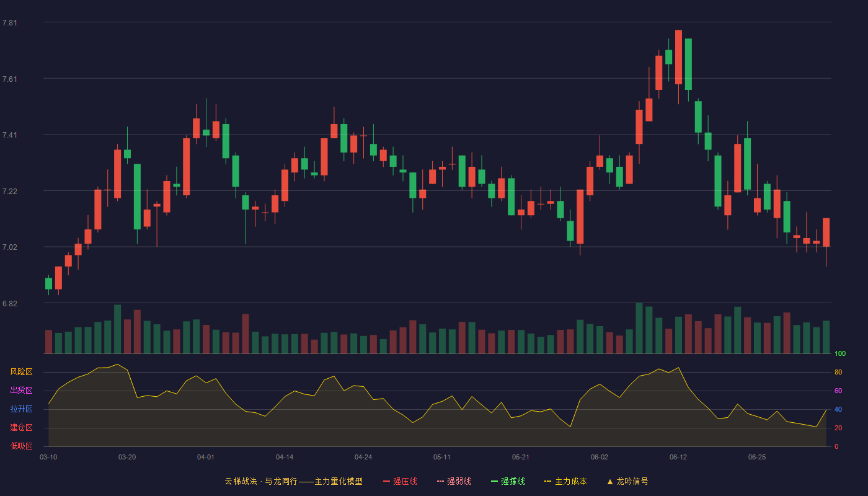Screen dimensions: 868x496
Task: Click the 06-12 date axis label
Action: click(x=678, y=457)
